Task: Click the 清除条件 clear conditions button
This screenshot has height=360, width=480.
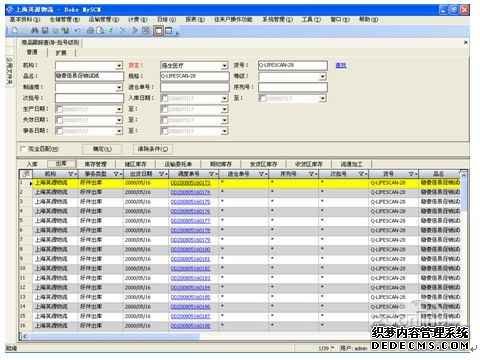Action: [x=153, y=149]
